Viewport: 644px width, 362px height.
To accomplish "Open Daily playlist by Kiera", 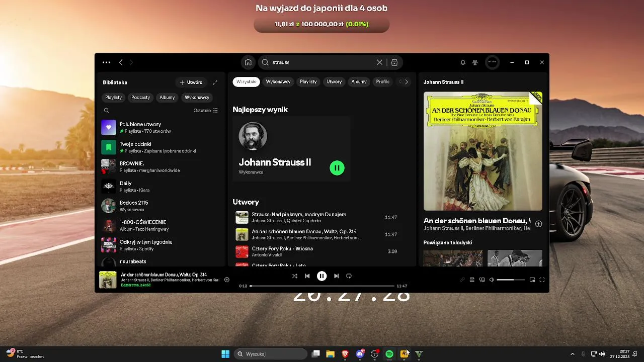I will pos(161,187).
